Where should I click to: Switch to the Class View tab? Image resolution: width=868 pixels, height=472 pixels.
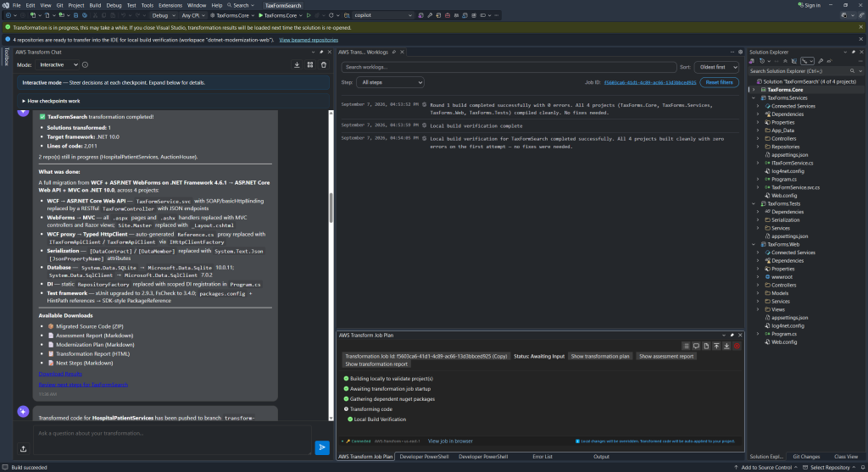846,457
